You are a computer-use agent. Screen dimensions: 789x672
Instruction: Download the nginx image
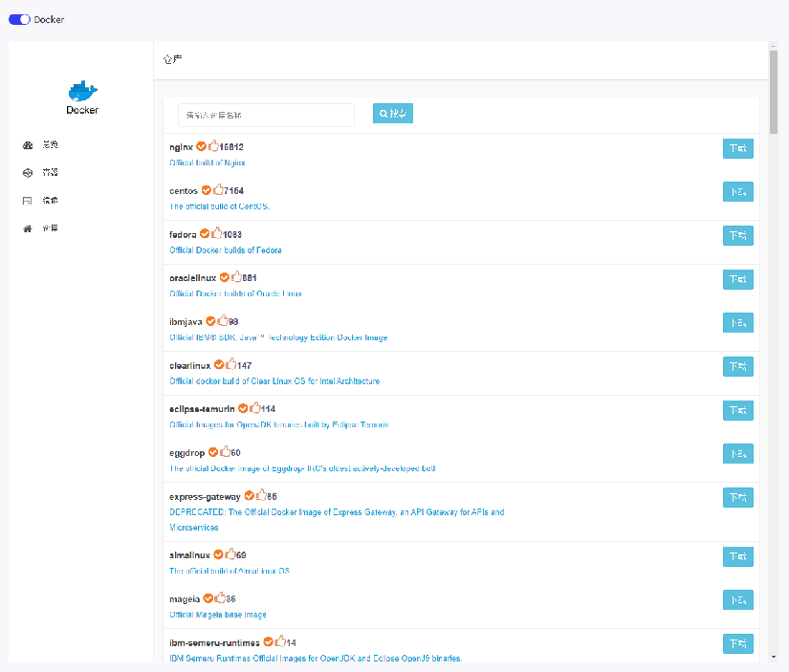[738, 148]
